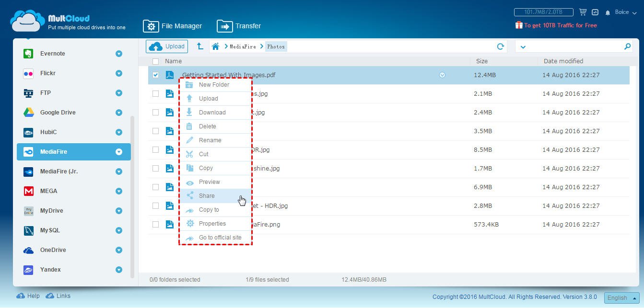The image size is (644, 308).
Task: Expand Evernote drive dropdown arrow
Action: pos(119,54)
